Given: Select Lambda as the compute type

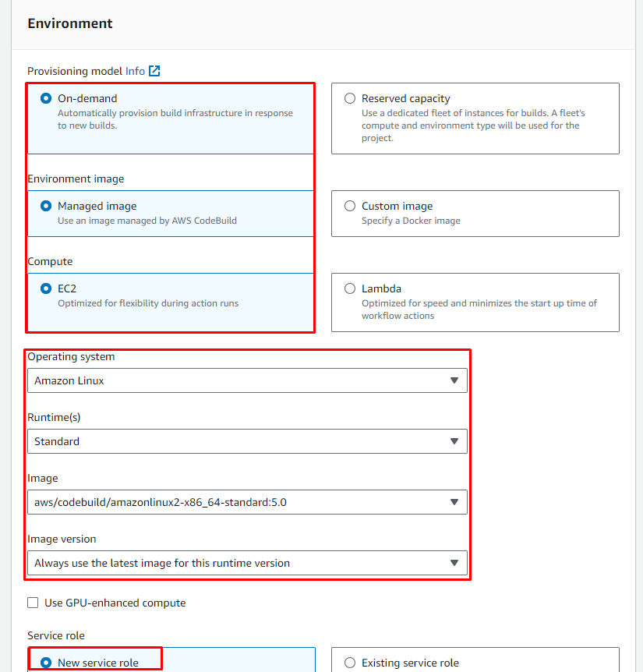Looking at the screenshot, I should [x=350, y=288].
